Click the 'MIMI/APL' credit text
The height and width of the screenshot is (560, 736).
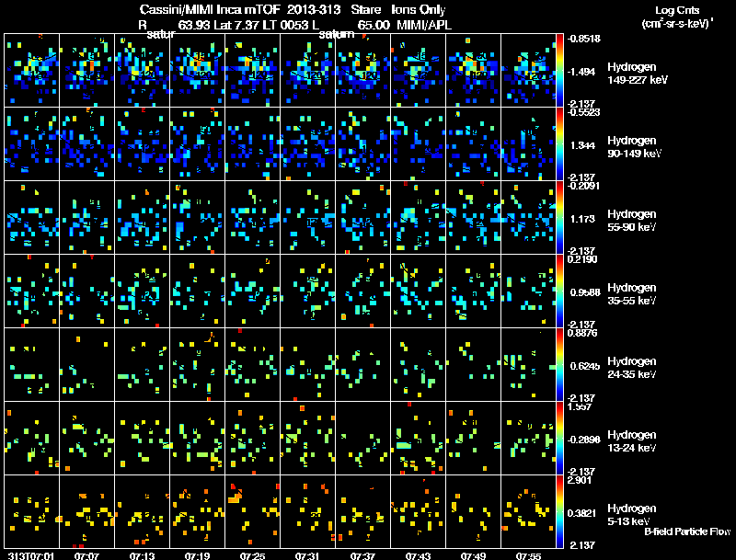click(x=424, y=25)
